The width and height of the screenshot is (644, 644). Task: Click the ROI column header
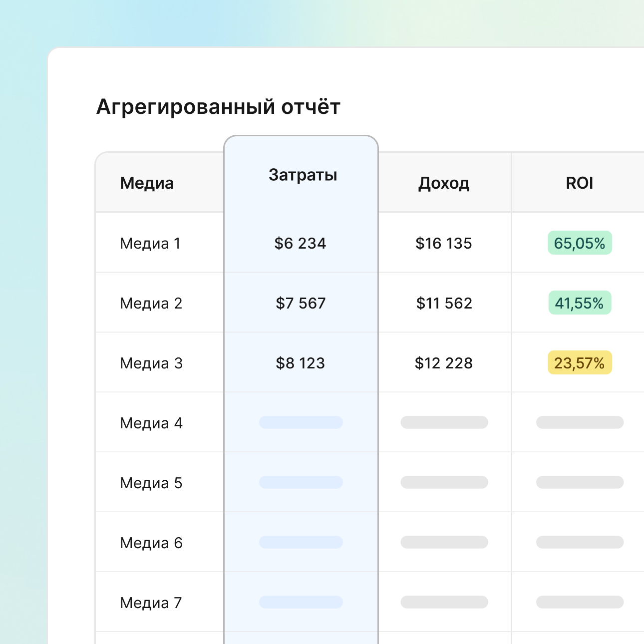pyautogui.click(x=579, y=183)
